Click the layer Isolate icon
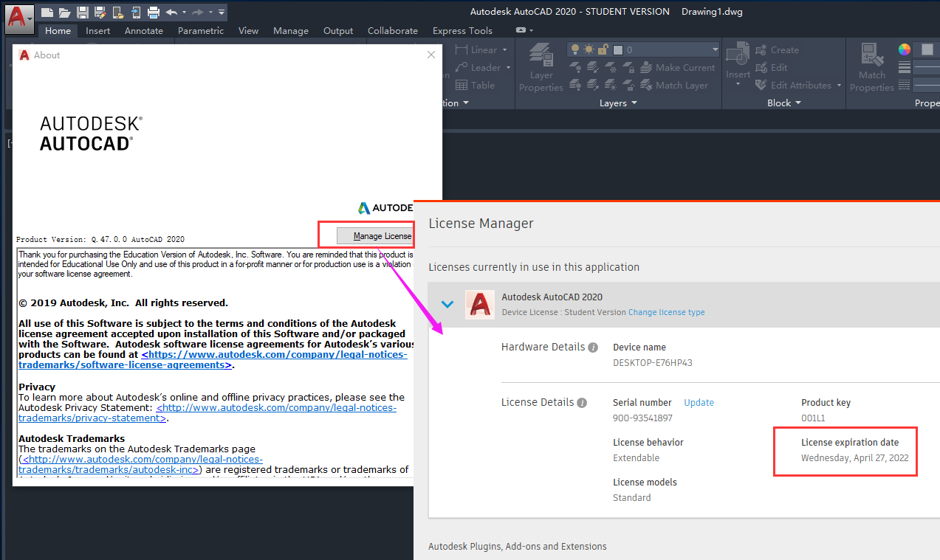 pos(594,68)
